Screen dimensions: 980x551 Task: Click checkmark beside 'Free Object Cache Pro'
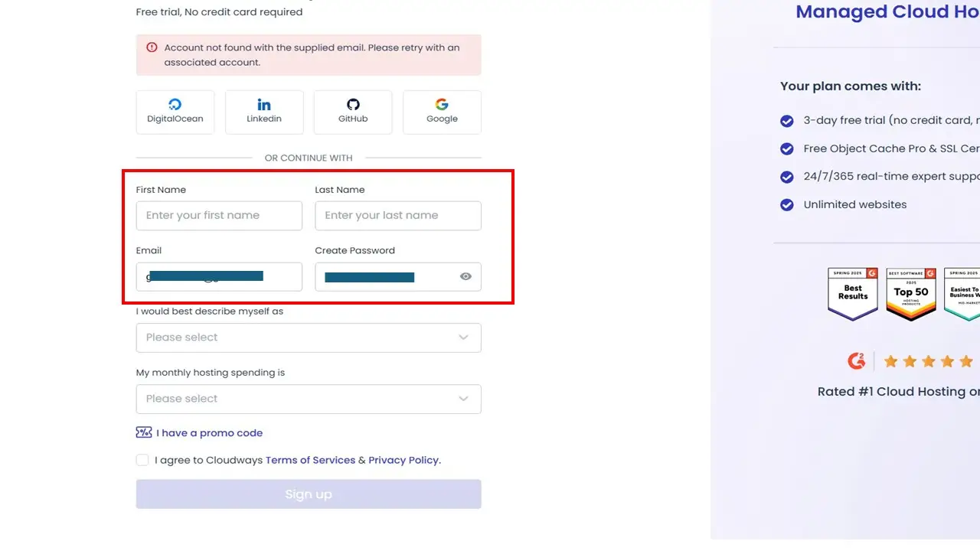786,149
